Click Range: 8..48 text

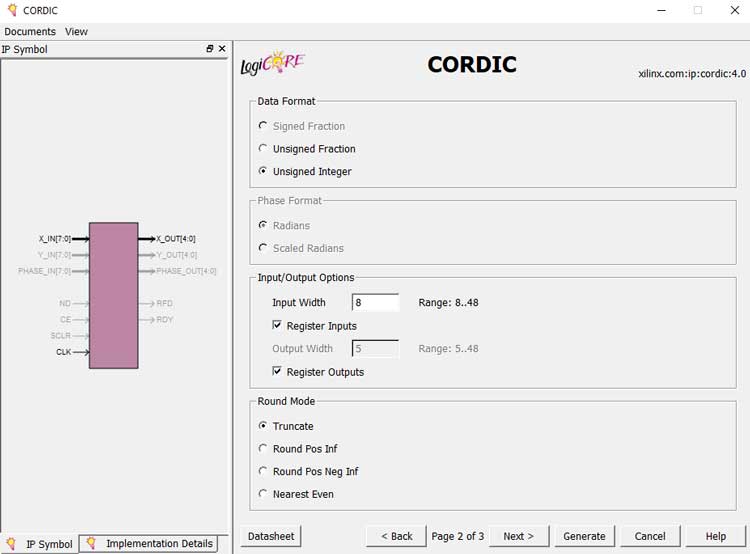click(448, 302)
